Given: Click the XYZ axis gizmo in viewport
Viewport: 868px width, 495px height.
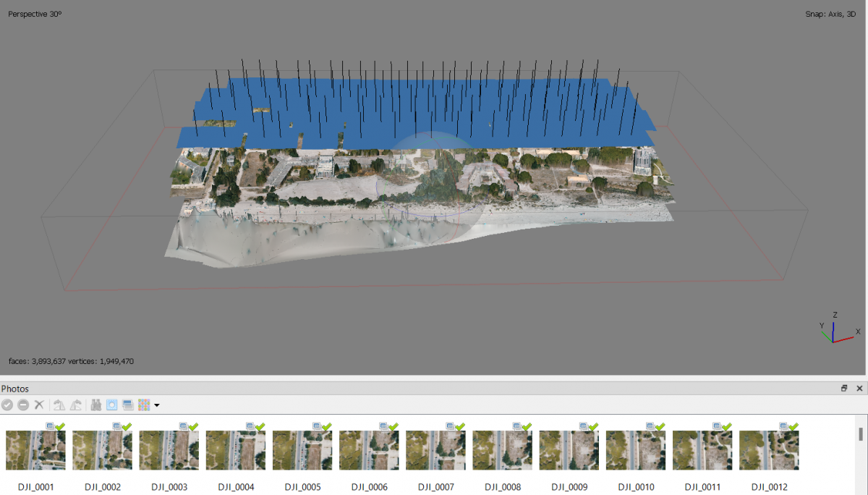Looking at the screenshot, I should (x=833, y=331).
